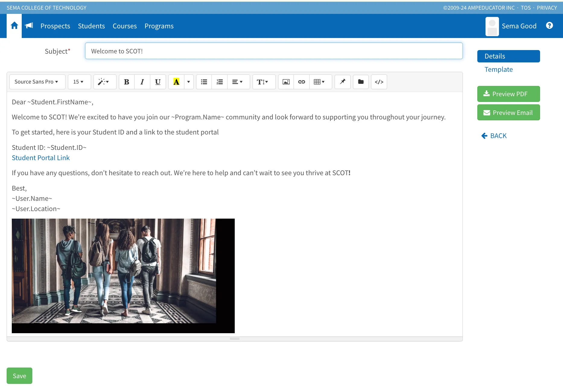Open the font size 15 dropdown
Image resolution: width=563 pixels, height=392 pixels.
pos(79,82)
